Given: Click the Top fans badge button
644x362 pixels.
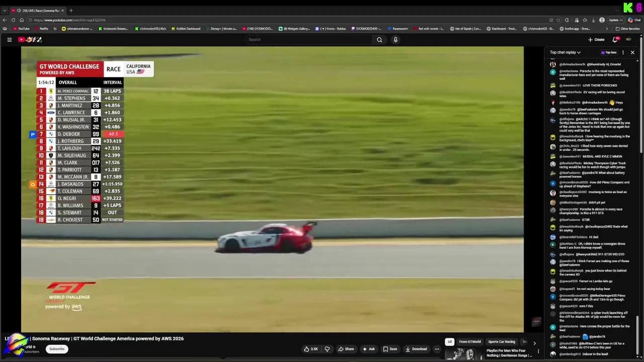Looking at the screenshot, I should tap(609, 52).
